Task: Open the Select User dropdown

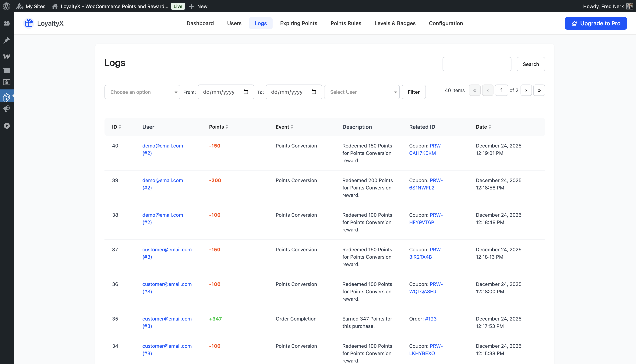Action: point(362,92)
